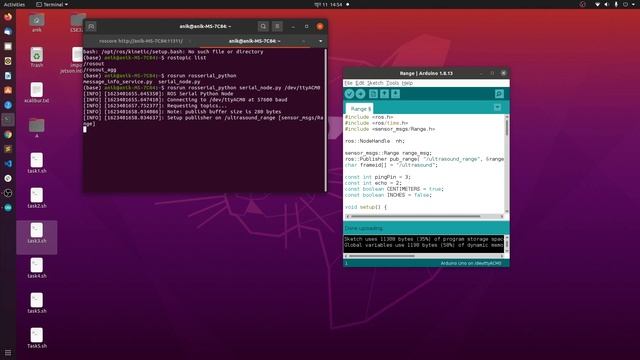This screenshot has width=640, height=360.
Task: Create a new sketch with Arduino New icon
Action: 373,94
